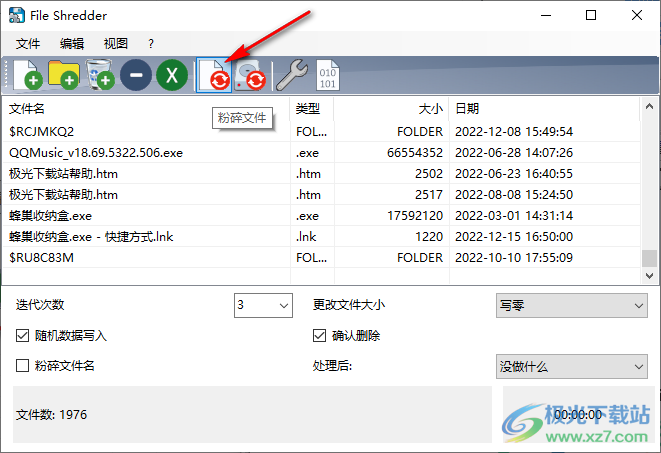The height and width of the screenshot is (453, 661).
Task: Sort by the 文件名 column header
Action: pyautogui.click(x=146, y=109)
